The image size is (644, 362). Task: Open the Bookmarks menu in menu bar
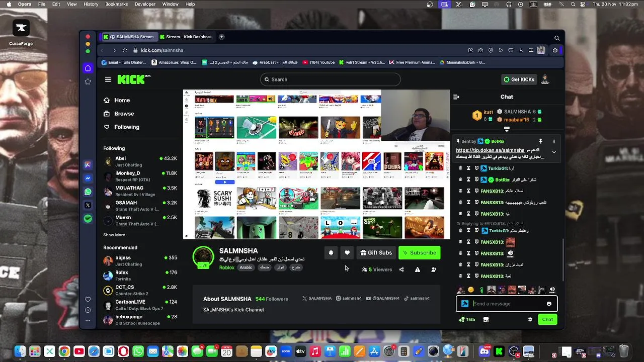[116, 4]
